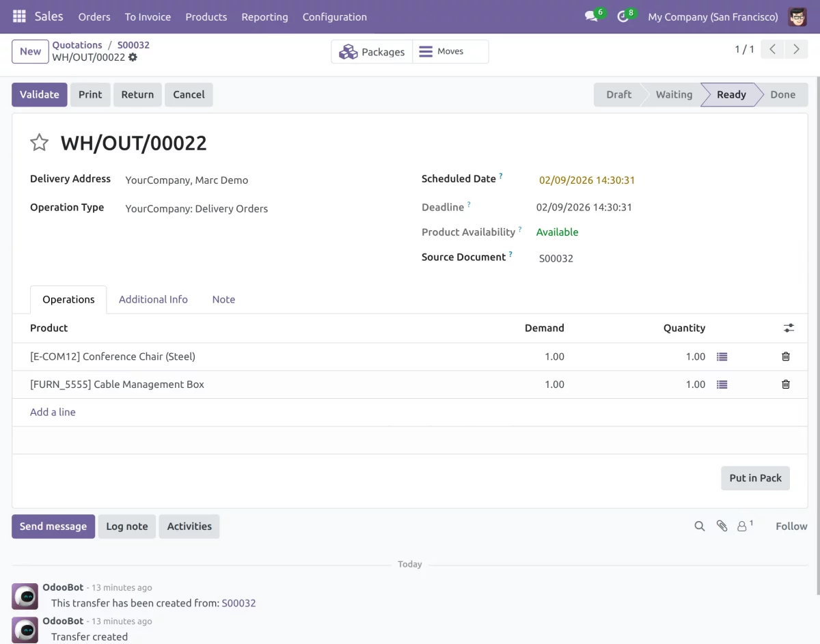
Task: Open the activities clock icon
Action: pyautogui.click(x=623, y=16)
